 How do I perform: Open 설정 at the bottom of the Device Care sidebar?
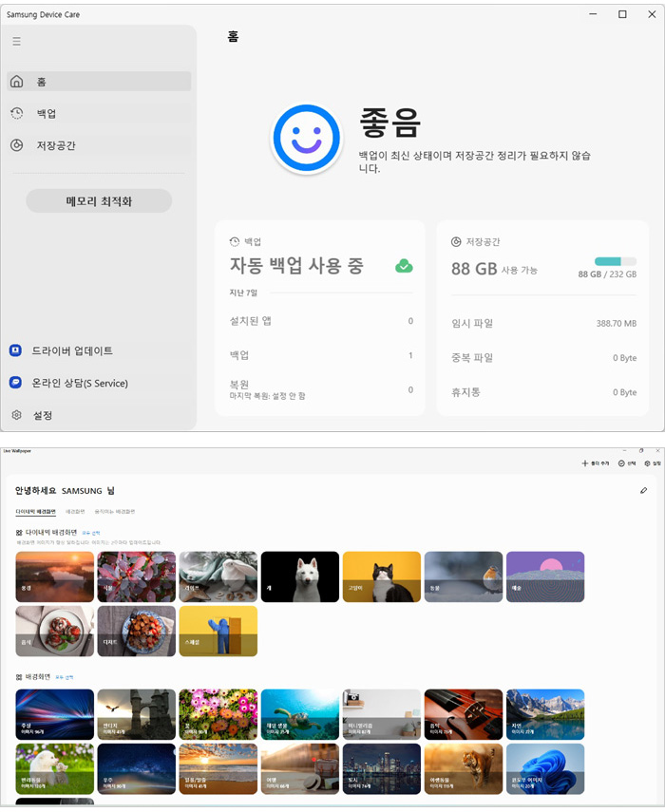click(99, 415)
